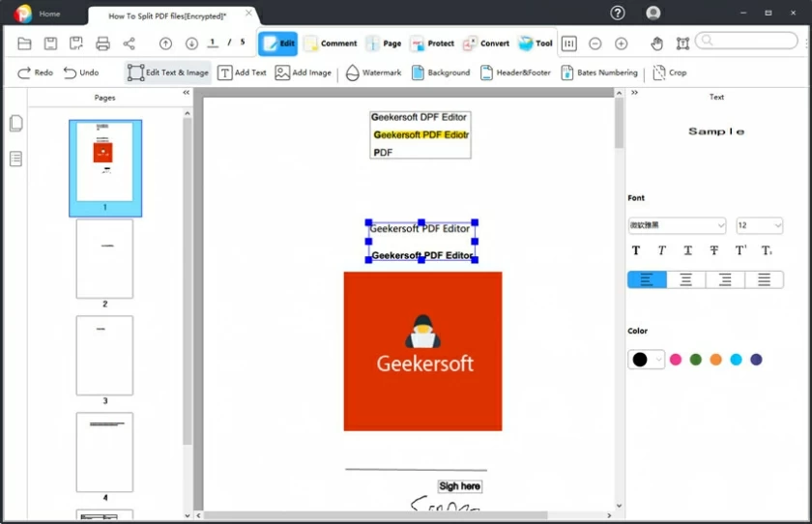This screenshot has height=524, width=812.
Task: Toggle strikethrough text formatting
Action: coord(714,250)
